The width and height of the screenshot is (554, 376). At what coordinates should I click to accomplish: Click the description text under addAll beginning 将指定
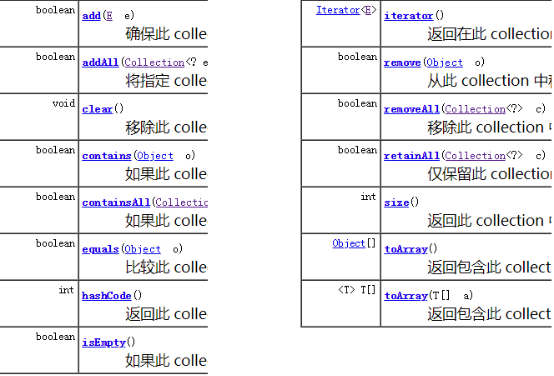(166, 81)
